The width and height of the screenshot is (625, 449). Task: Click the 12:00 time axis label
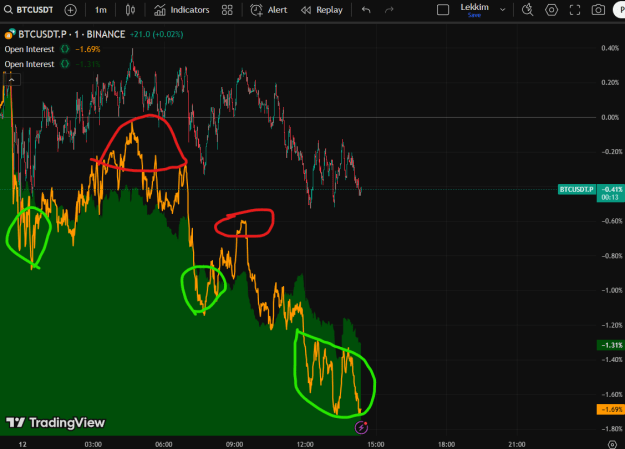[x=305, y=444]
